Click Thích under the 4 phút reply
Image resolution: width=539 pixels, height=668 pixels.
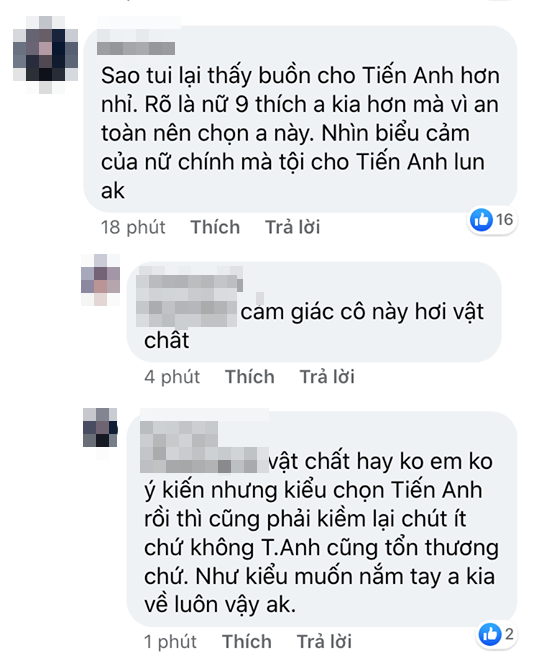[x=250, y=377]
